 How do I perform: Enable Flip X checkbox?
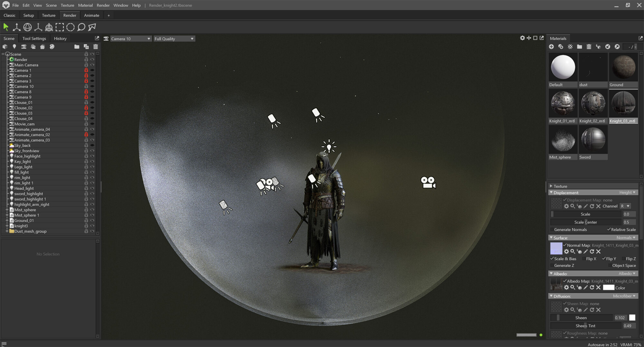[584, 259]
